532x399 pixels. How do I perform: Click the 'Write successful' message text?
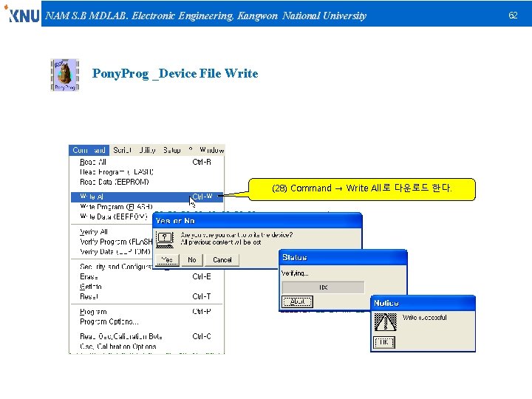tap(424, 318)
